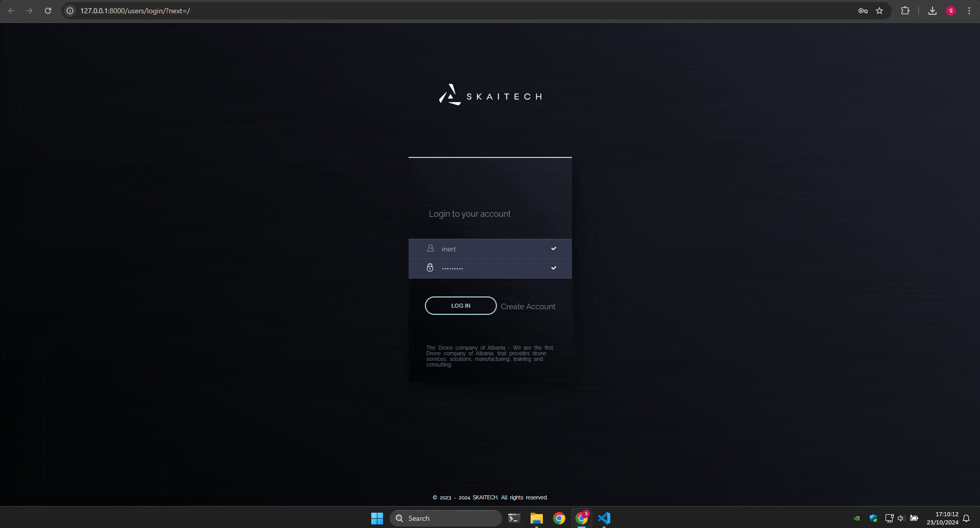This screenshot has width=980, height=528.
Task: Open the clock and date 23/10/2024
Action: point(943,518)
